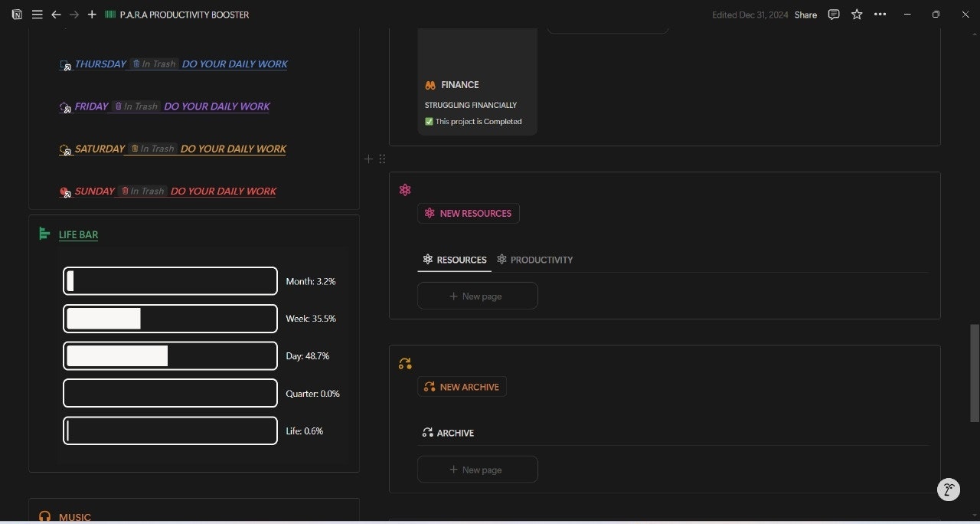The image size is (980, 524).
Task: Open FRIDAY's DO YOUR DAILY WORK link
Action: pos(217,106)
